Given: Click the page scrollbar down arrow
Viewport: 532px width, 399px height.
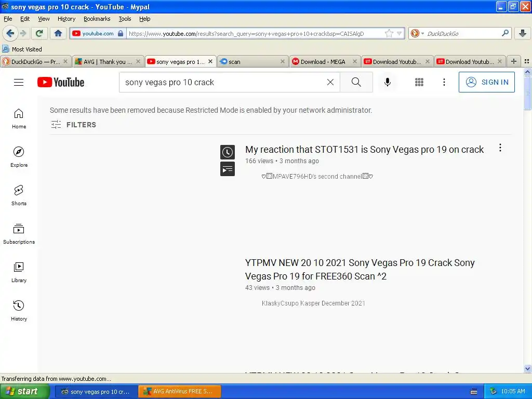Looking at the screenshot, I should pos(527,368).
